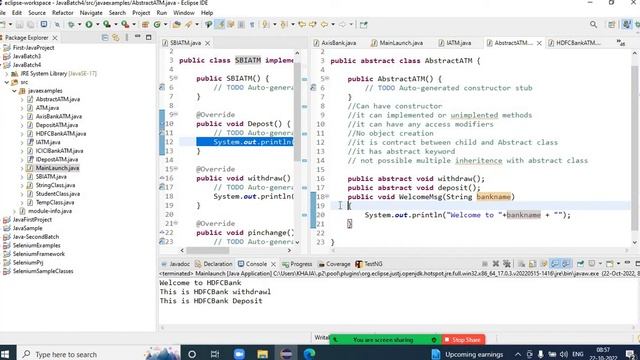The image size is (640, 360).
Task: Open Zoom app from the taskbar
Action: 239,353
